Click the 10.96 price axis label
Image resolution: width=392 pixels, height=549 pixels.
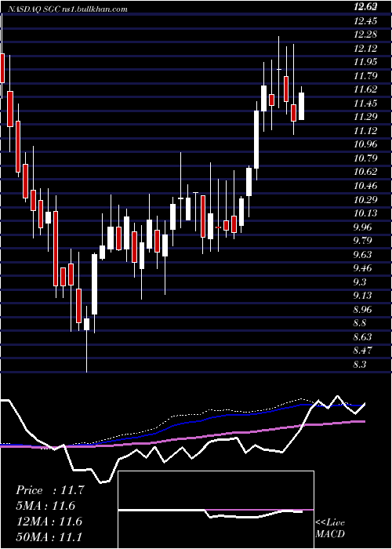pos(365,144)
